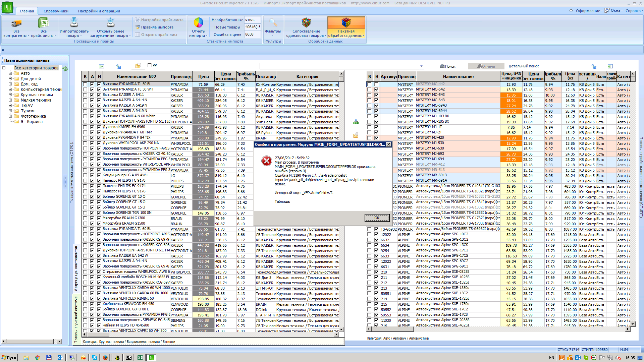Click the Поиск button
The height and width of the screenshot is (362, 644).
tap(448, 66)
